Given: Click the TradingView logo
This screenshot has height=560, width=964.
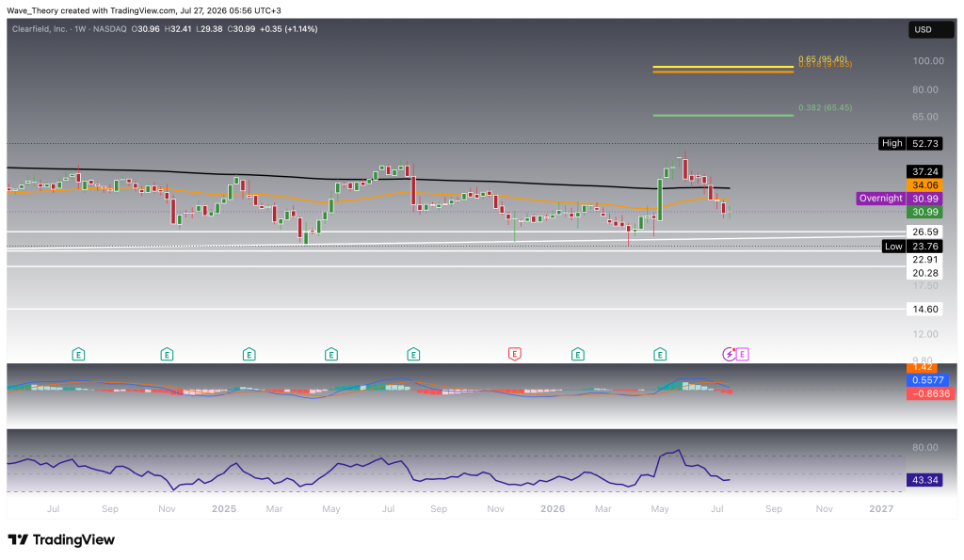Looking at the screenshot, I should pos(61,539).
